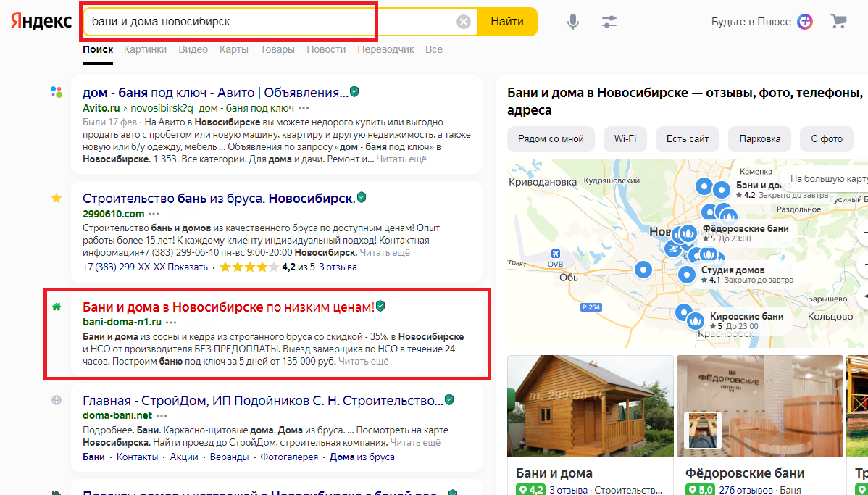Click the verified shield on СтройДом result

pyautogui.click(x=449, y=400)
